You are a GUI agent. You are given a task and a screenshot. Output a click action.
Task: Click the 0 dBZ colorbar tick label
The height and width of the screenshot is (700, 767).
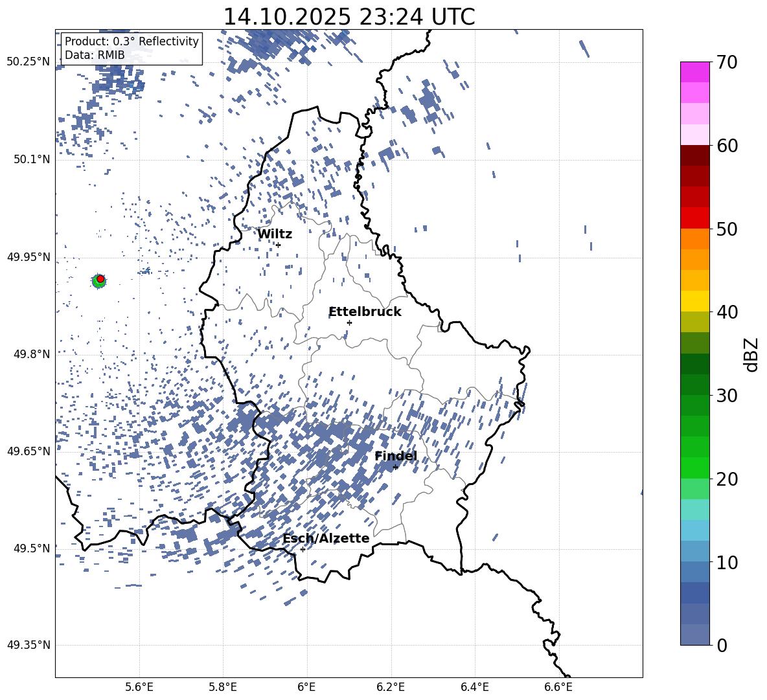[722, 645]
